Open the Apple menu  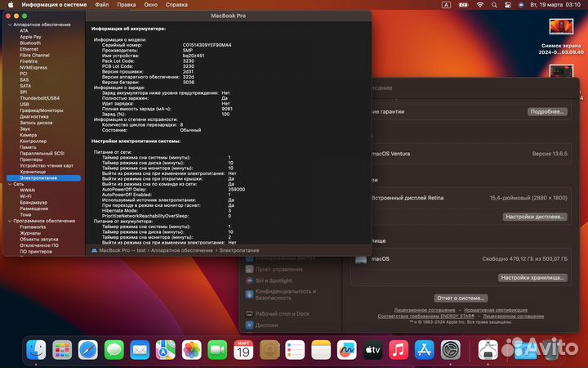11,5
